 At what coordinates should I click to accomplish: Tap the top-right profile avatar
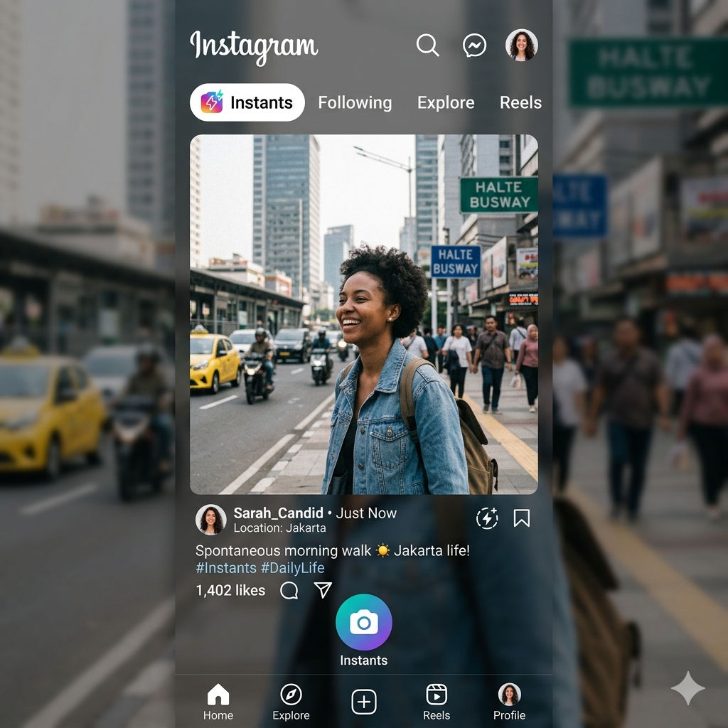521,45
